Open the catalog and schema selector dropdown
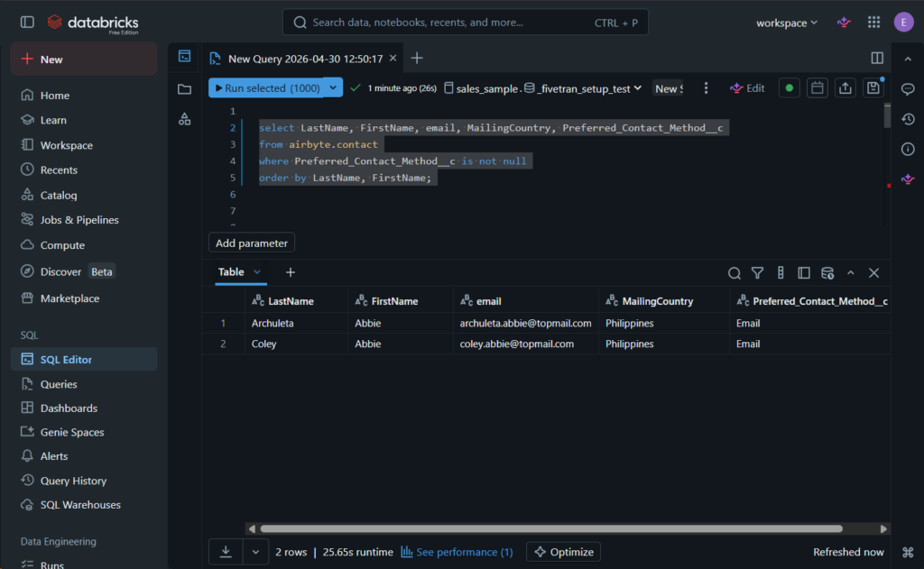The image size is (924, 569). pos(542,88)
